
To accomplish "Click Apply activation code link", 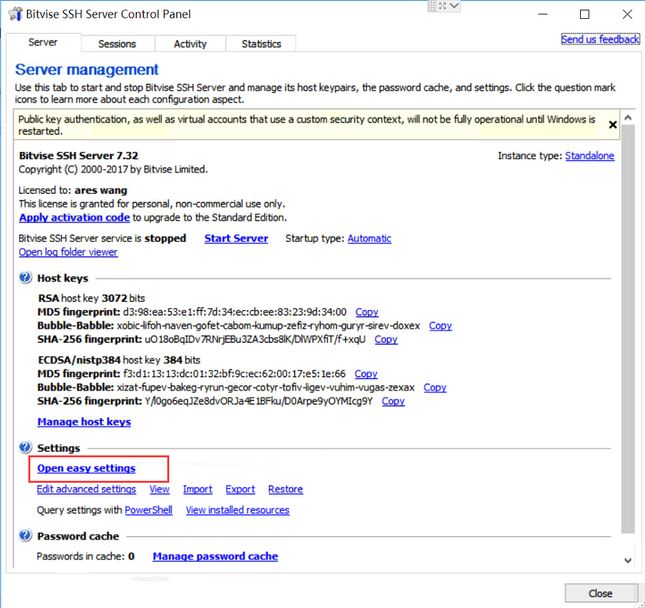I will click(x=74, y=218).
